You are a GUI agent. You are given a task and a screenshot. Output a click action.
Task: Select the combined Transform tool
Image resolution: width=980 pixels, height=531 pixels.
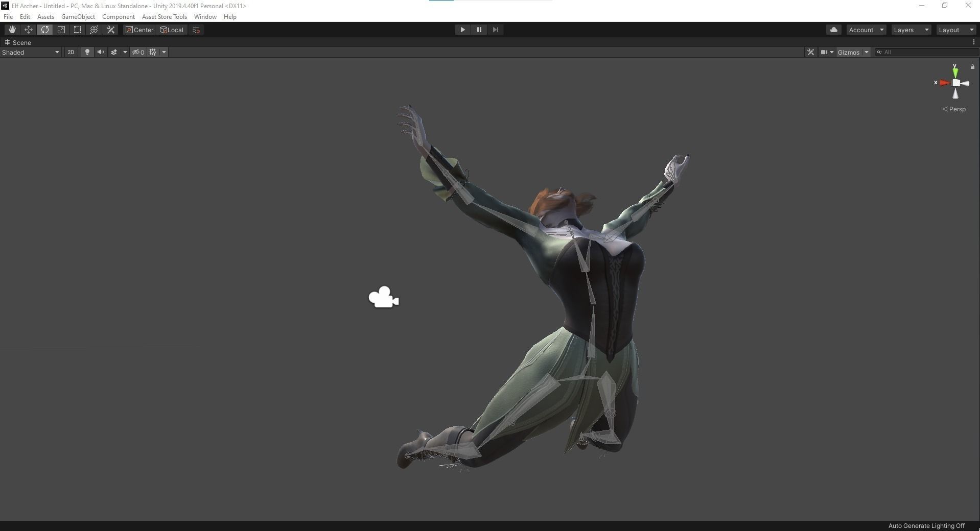(94, 30)
